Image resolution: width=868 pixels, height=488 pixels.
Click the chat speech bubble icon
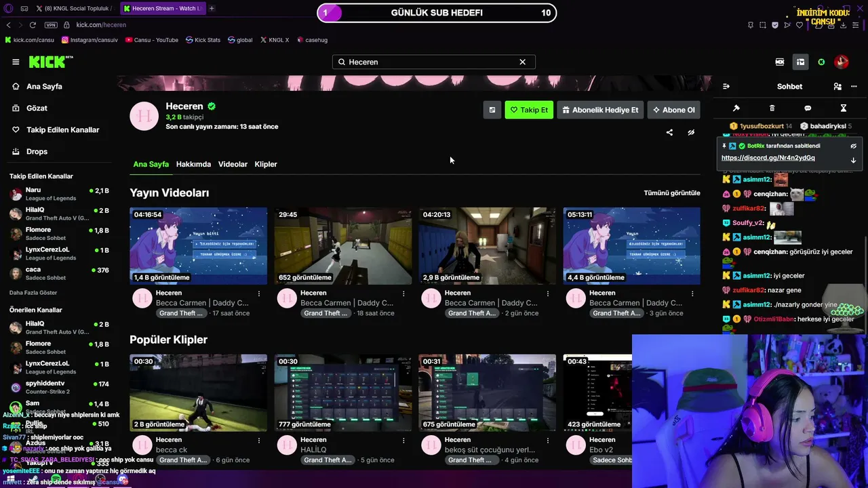tap(808, 108)
